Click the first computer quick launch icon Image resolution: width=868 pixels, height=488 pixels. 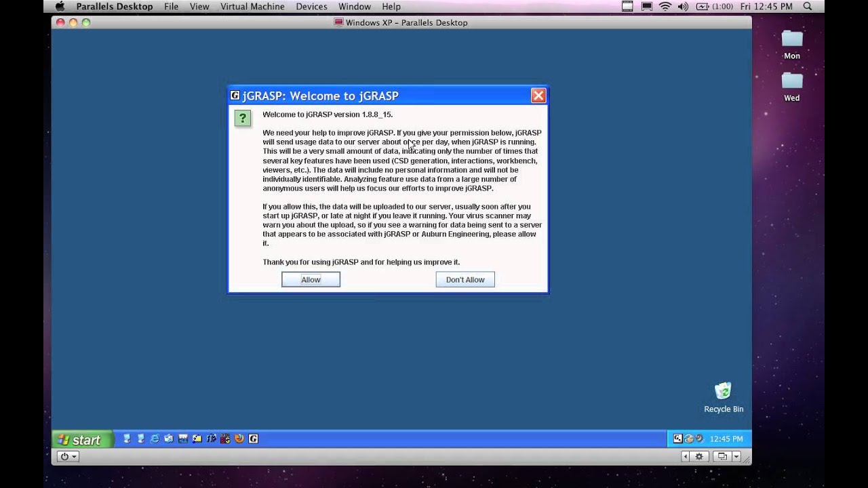pos(127,439)
